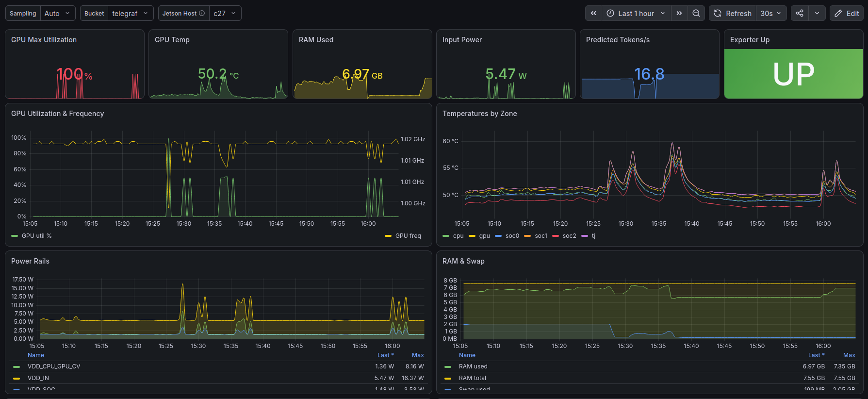Toggle soc0 temperature series visibility
Image resolution: width=868 pixels, height=399 pixels.
(507, 236)
